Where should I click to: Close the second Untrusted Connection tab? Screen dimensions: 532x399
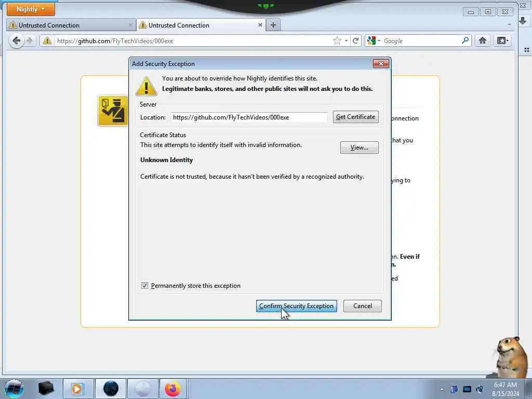click(260, 25)
